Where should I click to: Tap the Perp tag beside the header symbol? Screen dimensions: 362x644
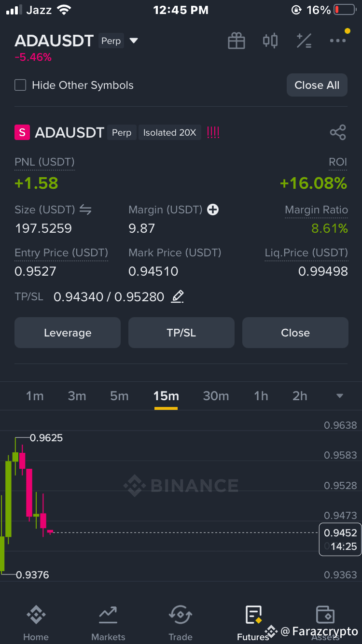[111, 41]
